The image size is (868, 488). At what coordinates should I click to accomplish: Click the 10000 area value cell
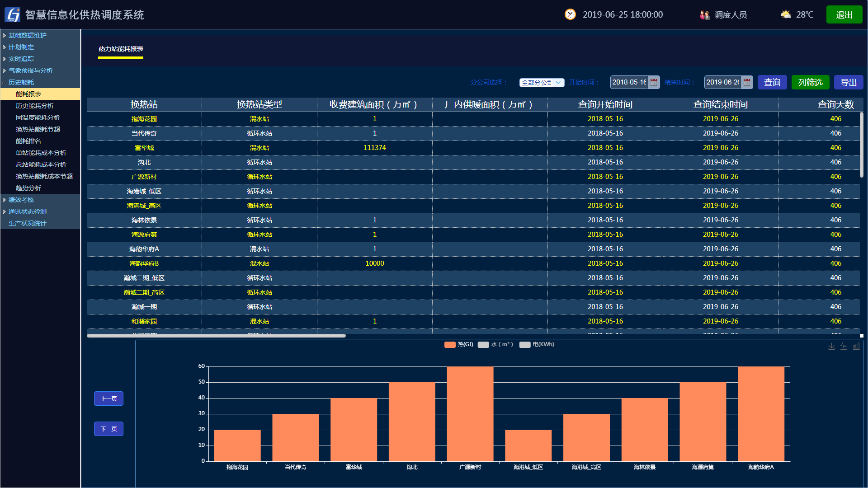pos(375,263)
